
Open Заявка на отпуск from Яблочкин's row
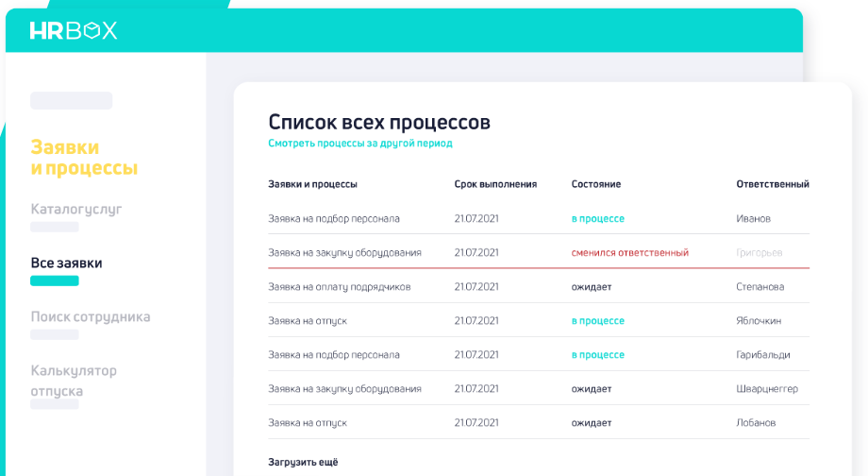(308, 321)
